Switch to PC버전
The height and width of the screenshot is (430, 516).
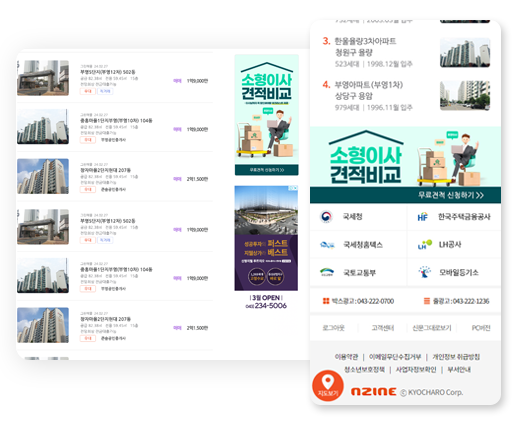pyautogui.click(x=481, y=328)
